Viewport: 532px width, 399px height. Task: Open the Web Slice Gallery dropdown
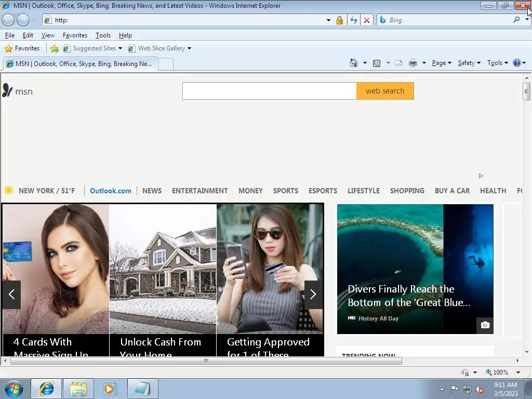[x=189, y=48]
